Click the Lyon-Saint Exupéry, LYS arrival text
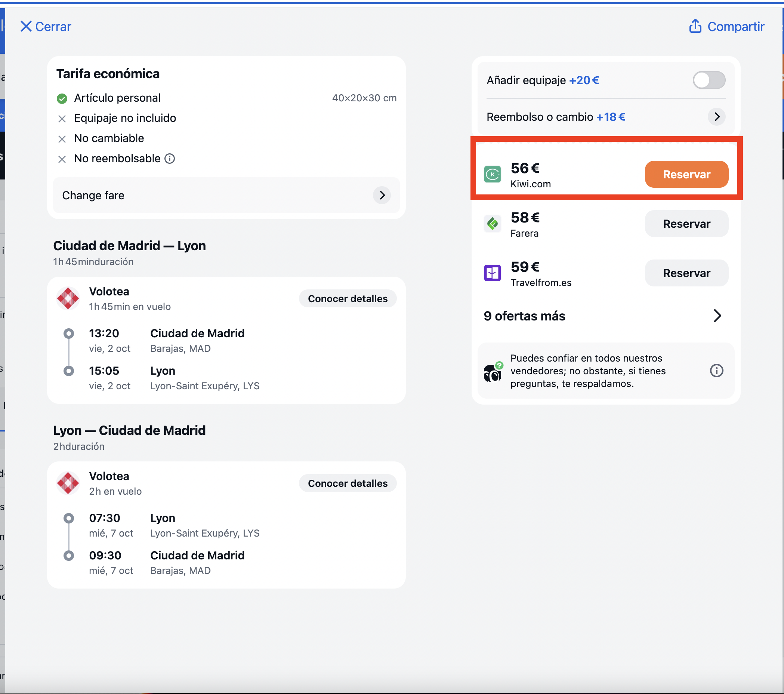This screenshot has height=694, width=784. tap(205, 386)
